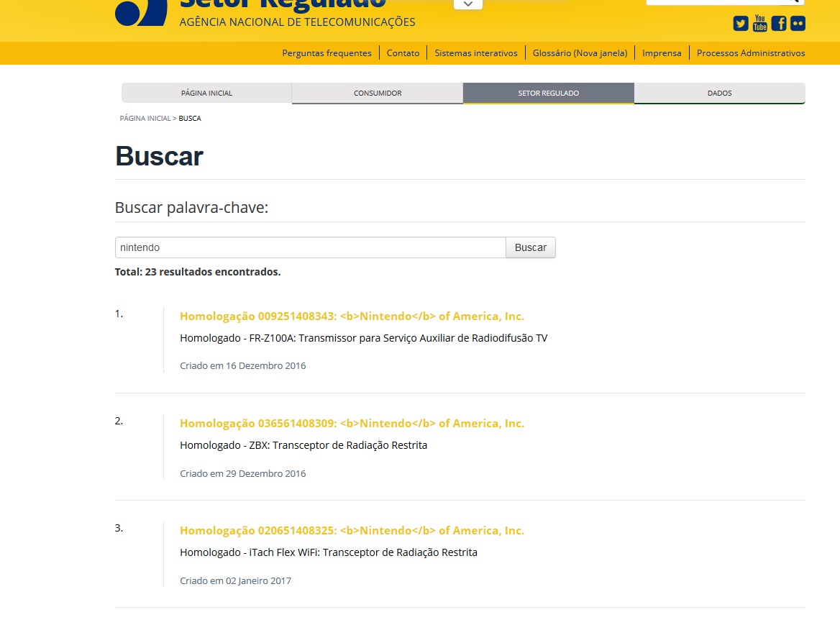
Task: Open result Homologação 009251408343
Action: tap(352, 316)
